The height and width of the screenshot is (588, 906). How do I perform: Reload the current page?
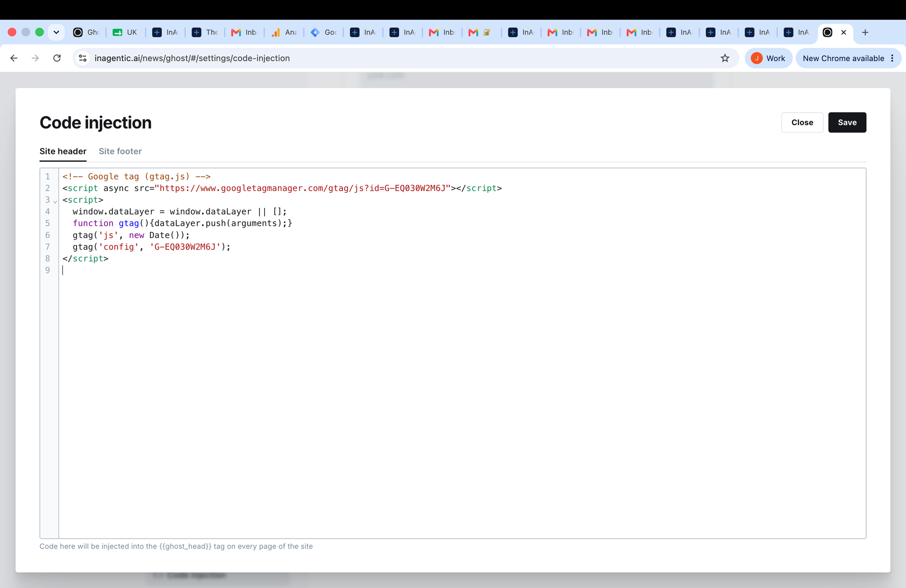(57, 58)
